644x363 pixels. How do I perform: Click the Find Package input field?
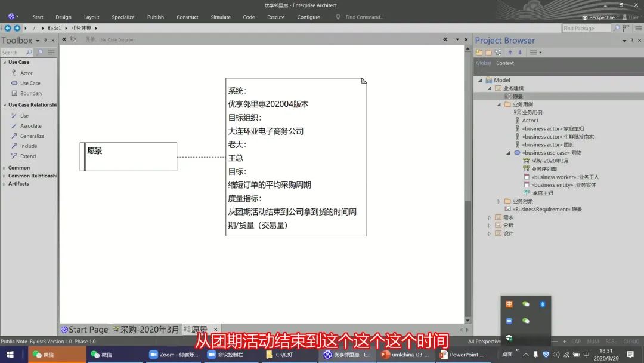[x=586, y=28]
